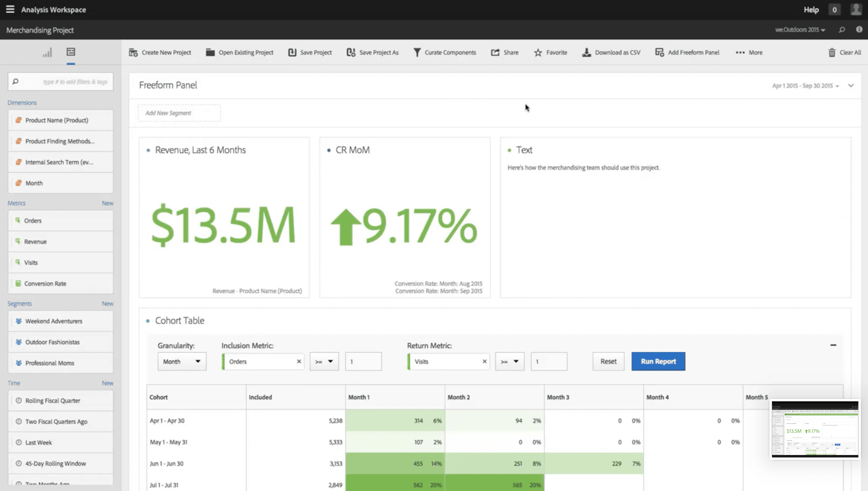This screenshot has width=868, height=491.
Task: Click the project thumbnail preview
Action: pyautogui.click(x=815, y=429)
